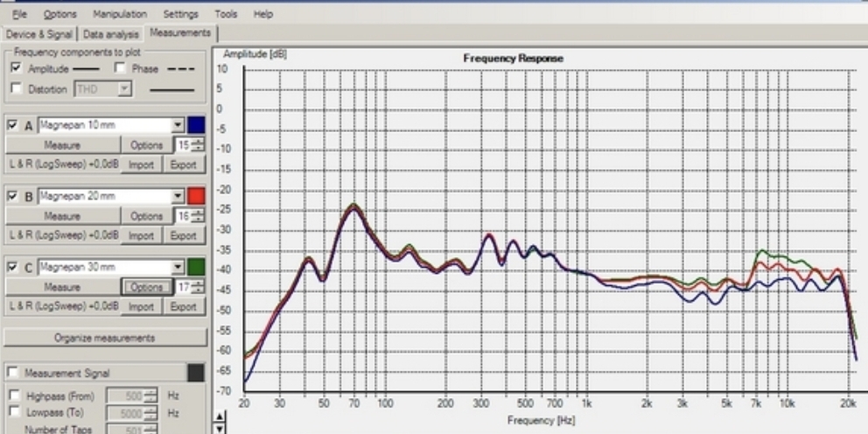
Task: Import data into measurement A
Action: 141,165
